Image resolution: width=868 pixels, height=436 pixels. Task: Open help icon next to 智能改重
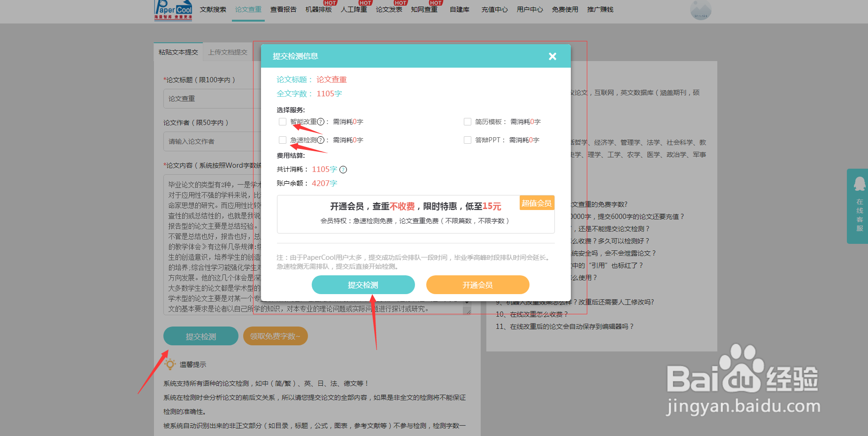[321, 122]
